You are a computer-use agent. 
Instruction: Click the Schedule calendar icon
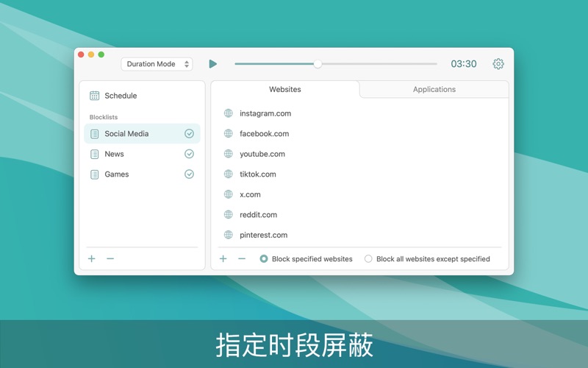coord(95,96)
